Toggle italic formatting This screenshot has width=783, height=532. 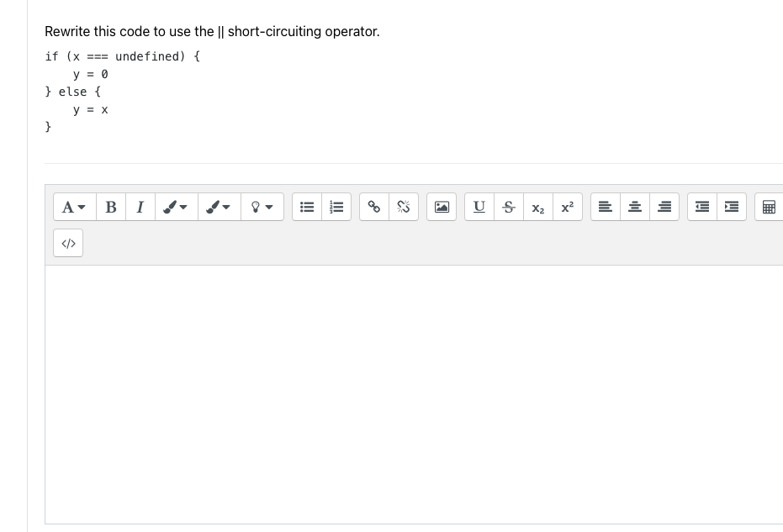tap(140, 207)
